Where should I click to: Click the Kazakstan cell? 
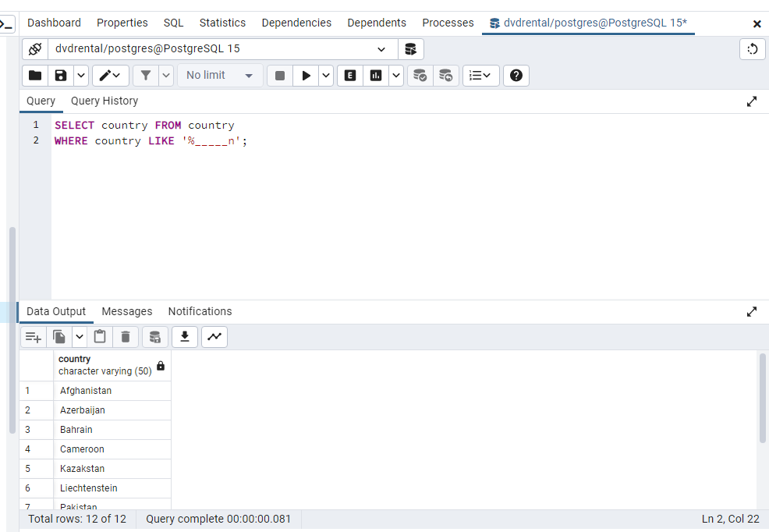(x=112, y=469)
